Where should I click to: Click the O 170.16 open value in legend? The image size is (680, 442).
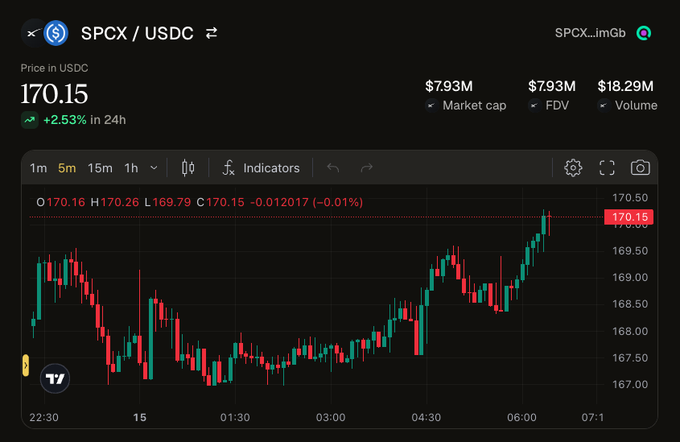61,202
